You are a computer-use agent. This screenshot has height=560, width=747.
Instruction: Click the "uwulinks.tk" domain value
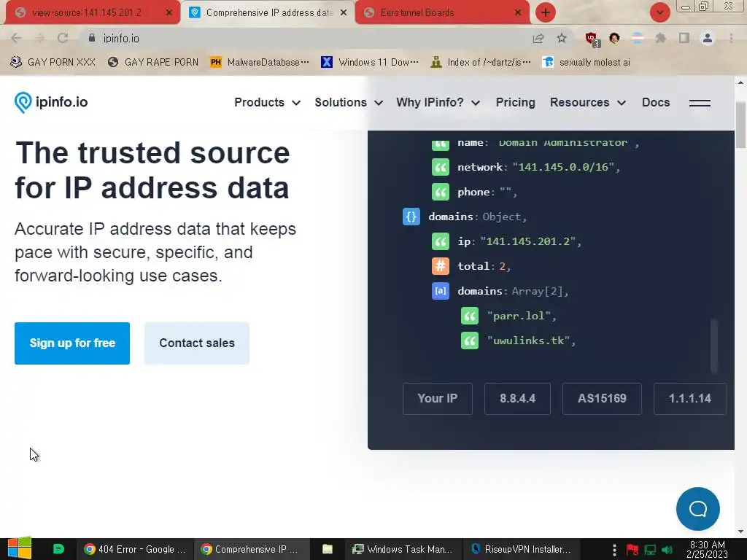[528, 341]
